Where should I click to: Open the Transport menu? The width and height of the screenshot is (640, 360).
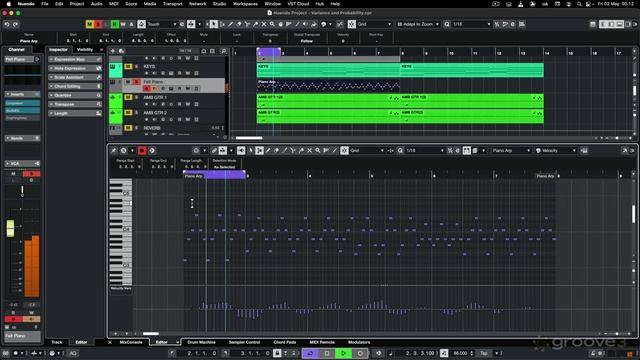173,4
